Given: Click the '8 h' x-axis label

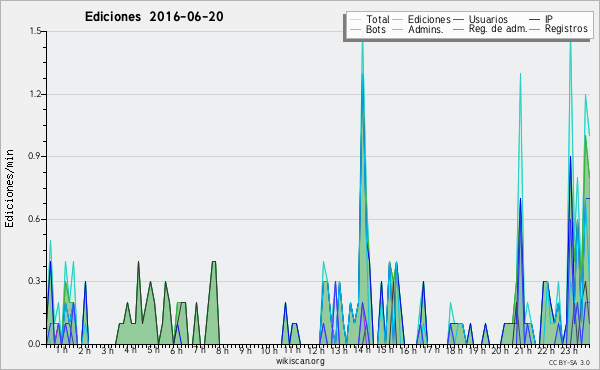Looking at the screenshot, I should click(222, 350).
